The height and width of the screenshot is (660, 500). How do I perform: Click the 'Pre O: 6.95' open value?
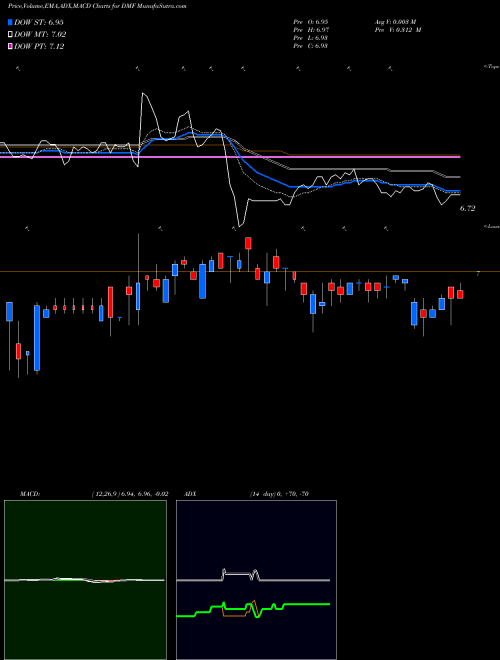[x=311, y=22]
